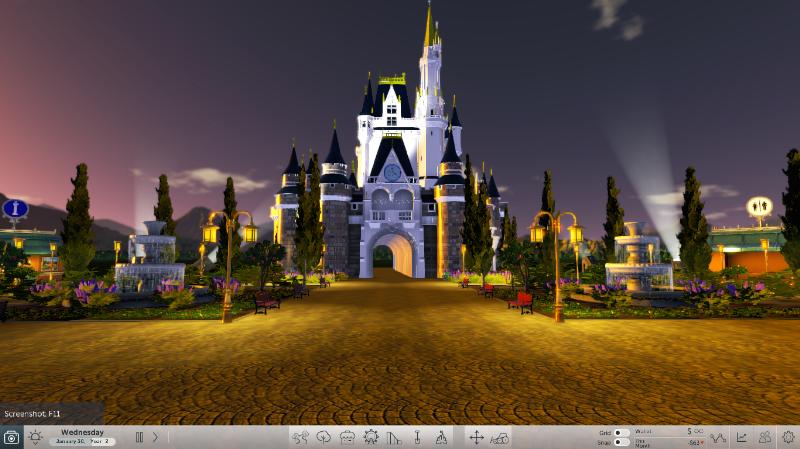This screenshot has height=449, width=800.
Task: Select the path building tool
Action: click(x=394, y=437)
